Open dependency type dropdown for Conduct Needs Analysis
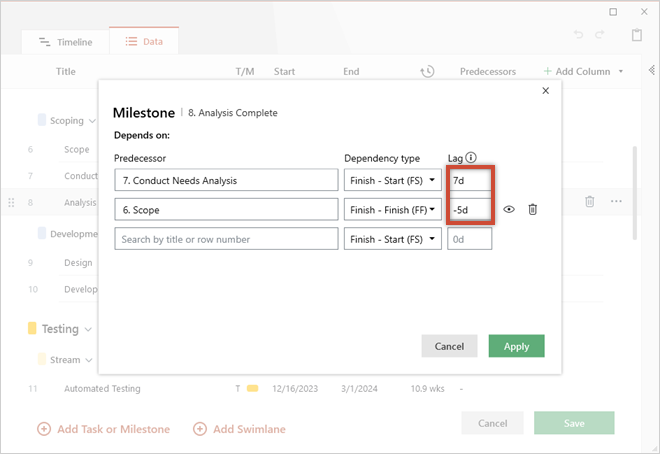This screenshot has width=660, height=454. click(393, 180)
